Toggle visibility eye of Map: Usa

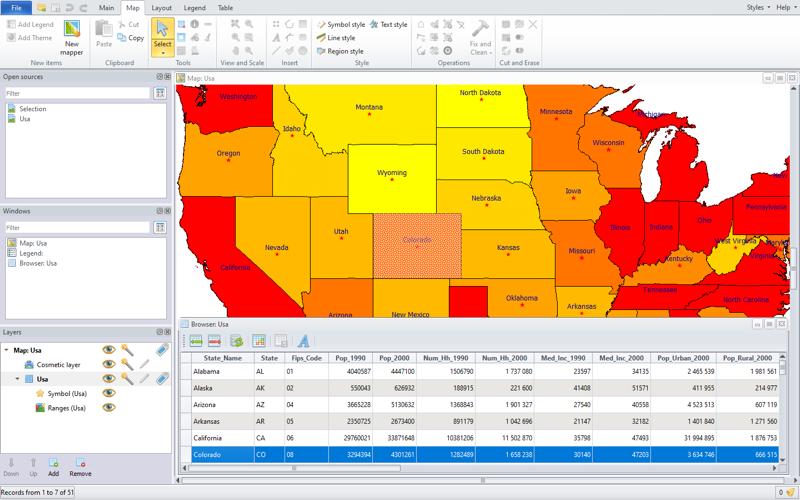109,350
